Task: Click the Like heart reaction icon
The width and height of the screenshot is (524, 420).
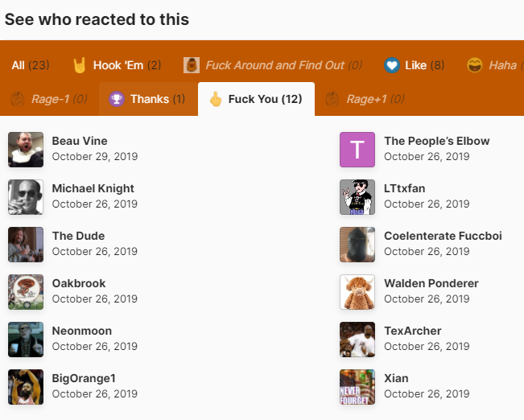Action: (392, 65)
